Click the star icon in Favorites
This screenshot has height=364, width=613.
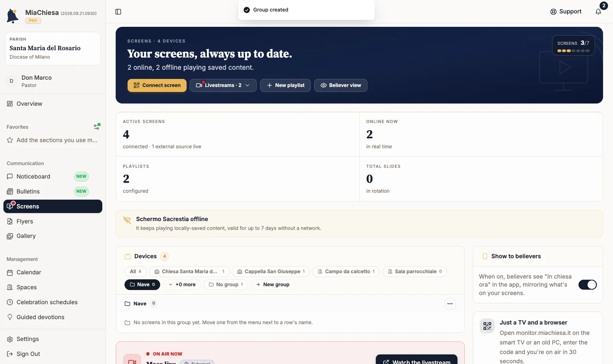coord(10,140)
